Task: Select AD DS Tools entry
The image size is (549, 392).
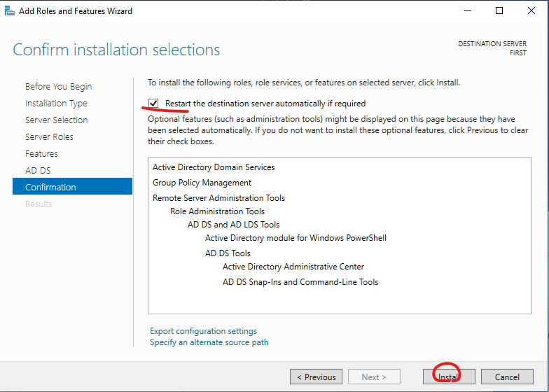Action: pyautogui.click(x=228, y=253)
